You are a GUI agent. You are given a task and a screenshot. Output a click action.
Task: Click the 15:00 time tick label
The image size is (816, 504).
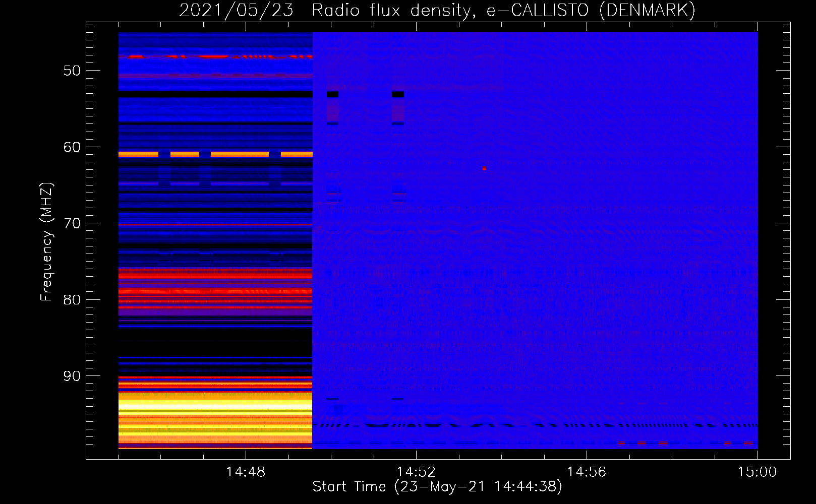coord(757,472)
